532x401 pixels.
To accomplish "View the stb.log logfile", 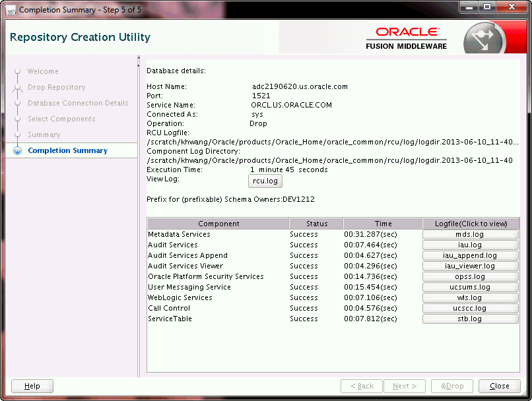I will (x=470, y=319).
